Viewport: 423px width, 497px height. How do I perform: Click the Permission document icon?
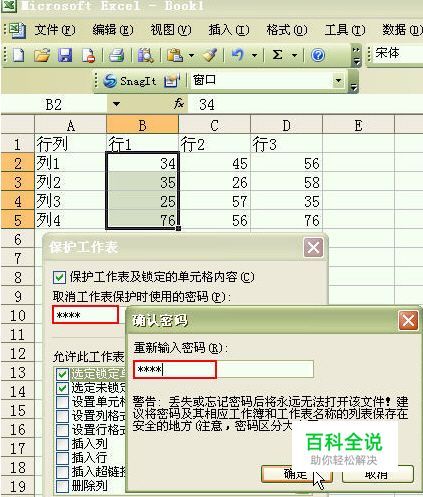[89, 55]
